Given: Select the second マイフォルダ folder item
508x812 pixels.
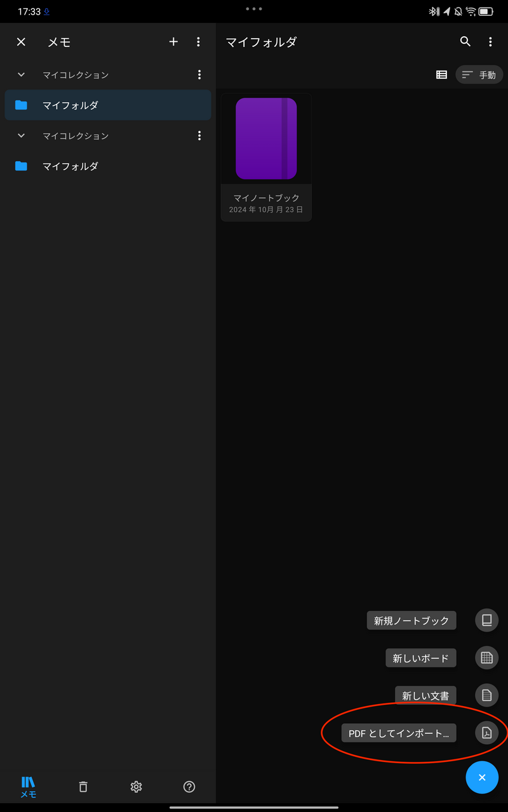Looking at the screenshot, I should (x=108, y=166).
